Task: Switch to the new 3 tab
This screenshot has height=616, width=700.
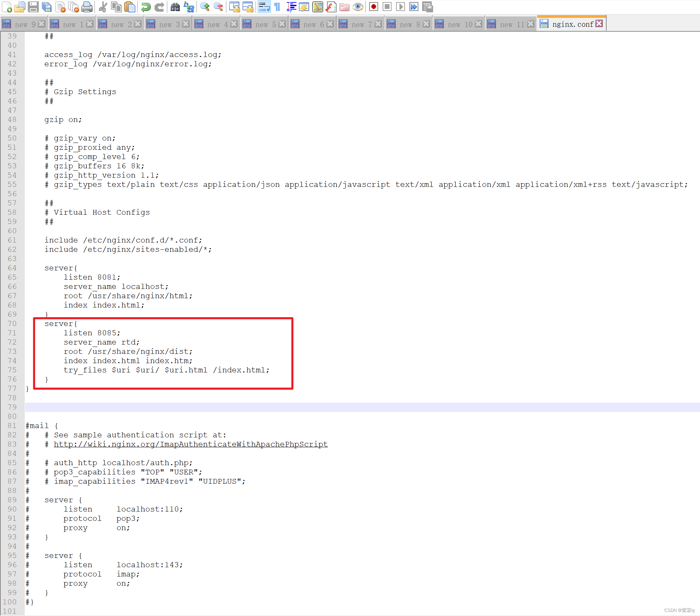Action: pyautogui.click(x=168, y=24)
